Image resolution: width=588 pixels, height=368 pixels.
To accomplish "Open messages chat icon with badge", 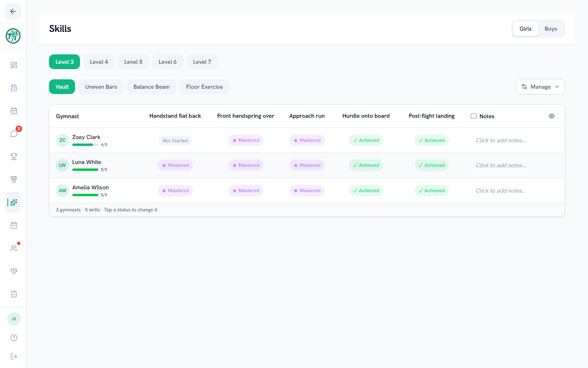I will [14, 134].
